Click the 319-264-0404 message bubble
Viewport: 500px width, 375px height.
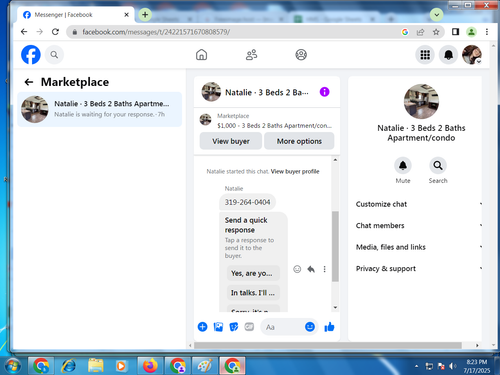[x=247, y=202]
